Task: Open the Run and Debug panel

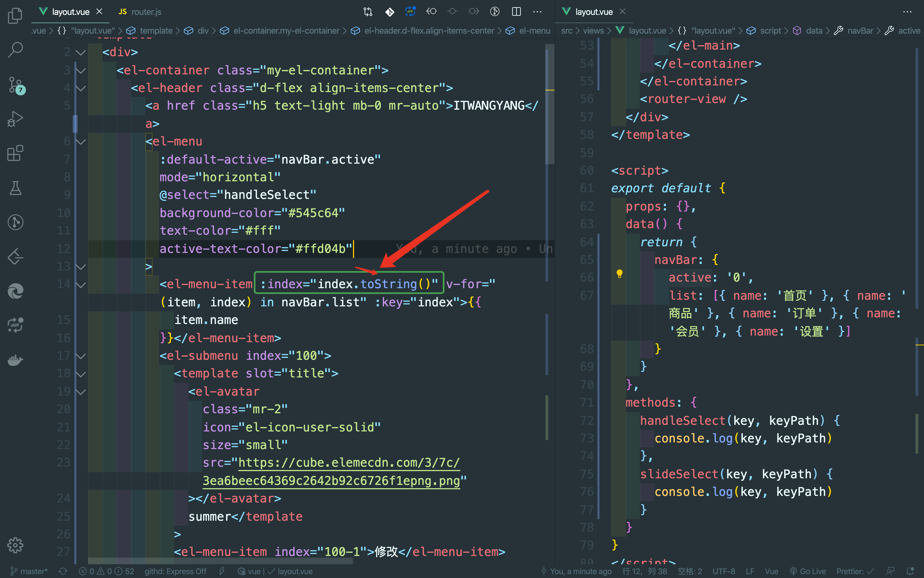Action: [x=15, y=119]
